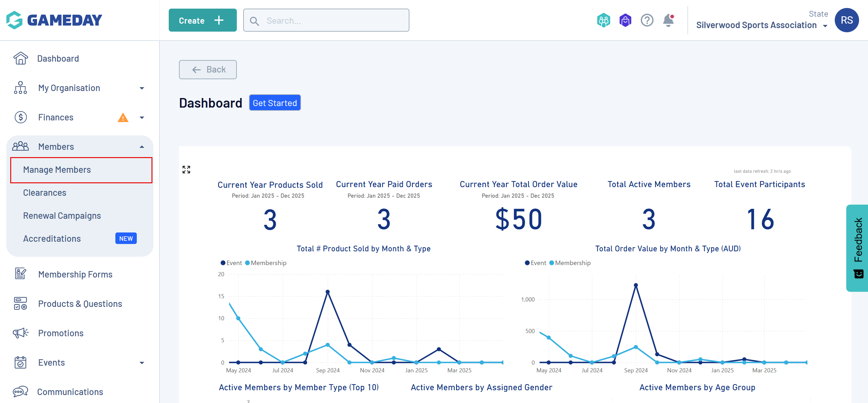Image resolution: width=868 pixels, height=403 pixels.
Task: Expand the chart to fullscreen
Action: (186, 169)
